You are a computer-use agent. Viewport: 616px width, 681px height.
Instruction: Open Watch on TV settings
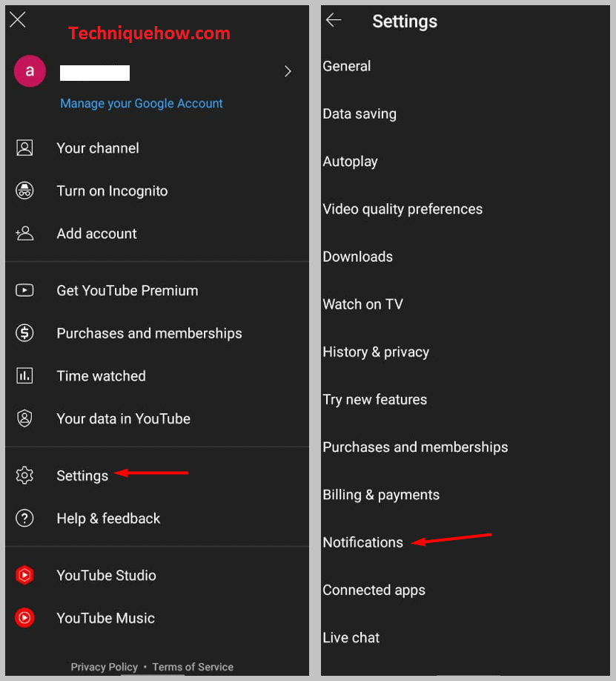click(x=362, y=304)
